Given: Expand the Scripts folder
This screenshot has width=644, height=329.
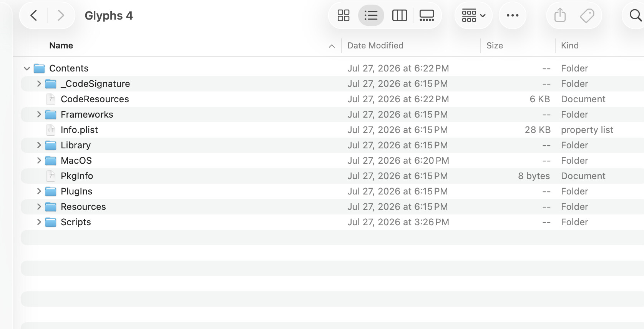Looking at the screenshot, I should coord(39,222).
